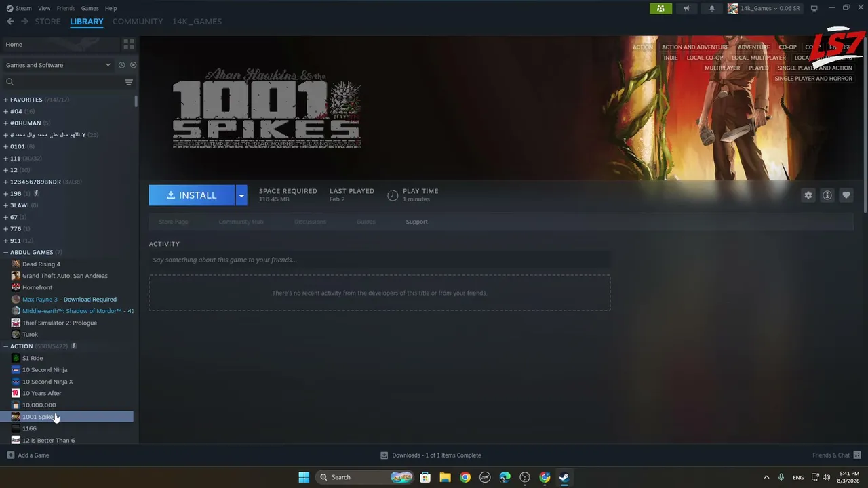Open the library advanced filter icon
The width and height of the screenshot is (868, 488).
[x=129, y=82]
